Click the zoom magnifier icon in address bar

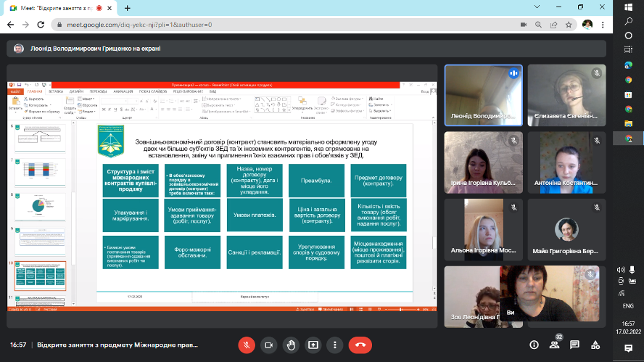pos(538,25)
